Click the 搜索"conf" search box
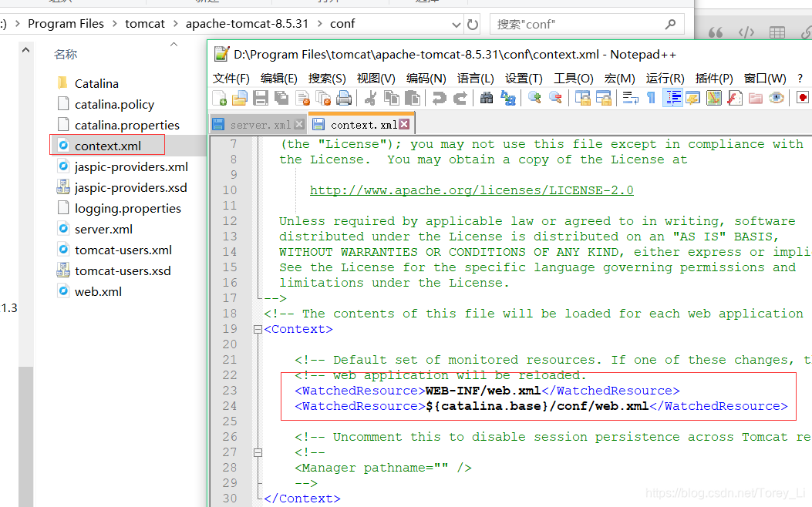This screenshot has height=507, width=812. point(587,25)
